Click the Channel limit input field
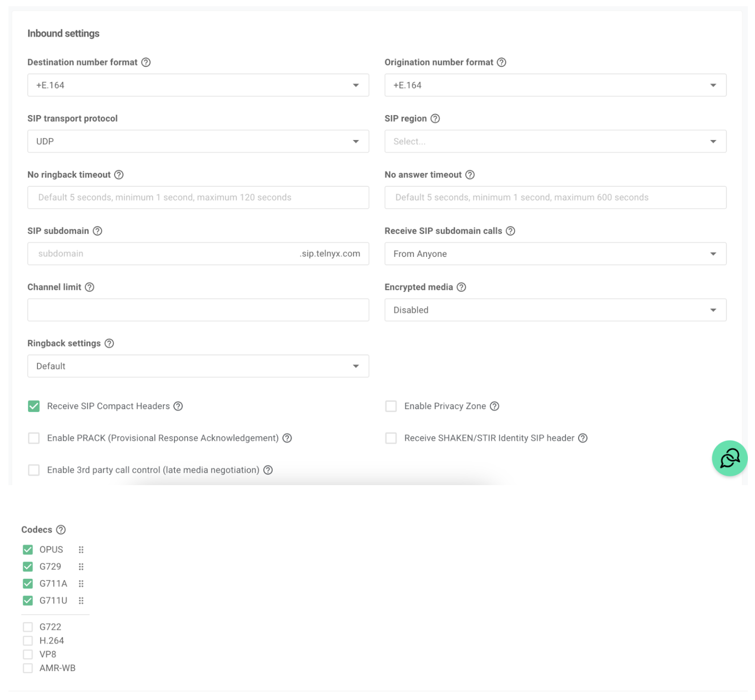Image resolution: width=755 pixels, height=700 pixels. click(198, 309)
